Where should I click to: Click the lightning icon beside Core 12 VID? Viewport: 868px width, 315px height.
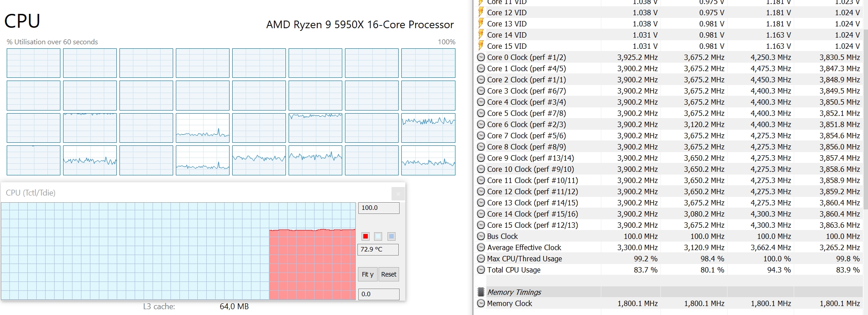(481, 12)
